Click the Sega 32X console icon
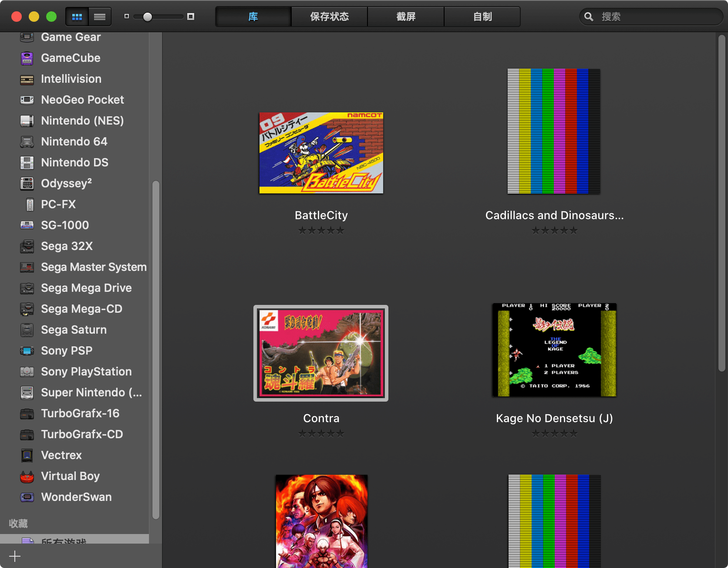The image size is (728, 568). point(27,246)
